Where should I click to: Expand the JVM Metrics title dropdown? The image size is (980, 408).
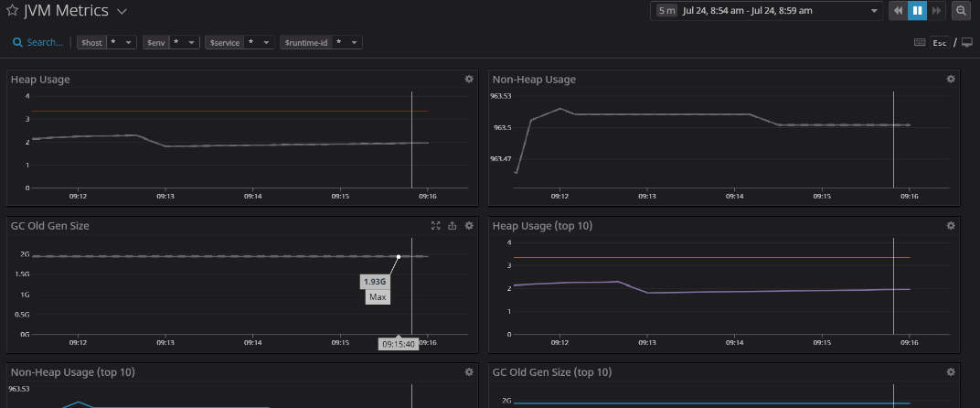122,12
